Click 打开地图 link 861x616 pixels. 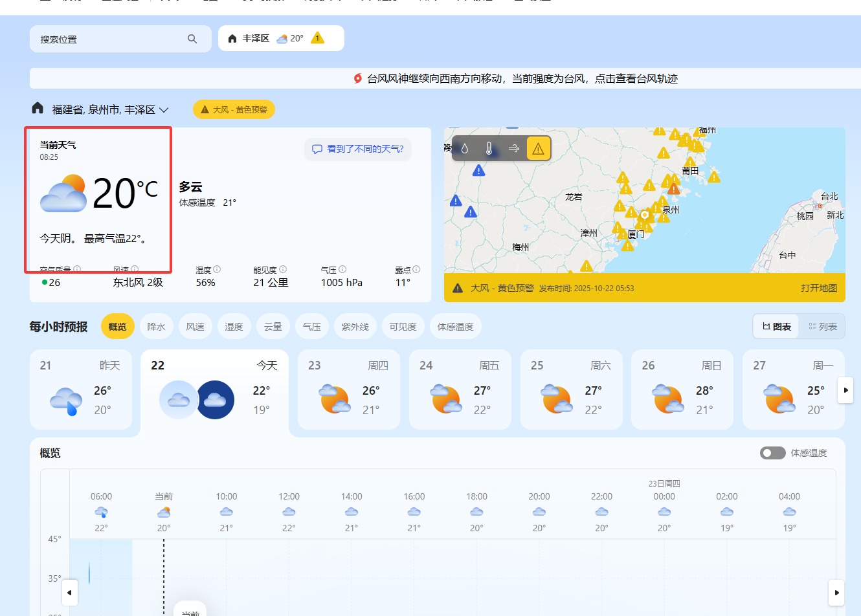(x=819, y=288)
